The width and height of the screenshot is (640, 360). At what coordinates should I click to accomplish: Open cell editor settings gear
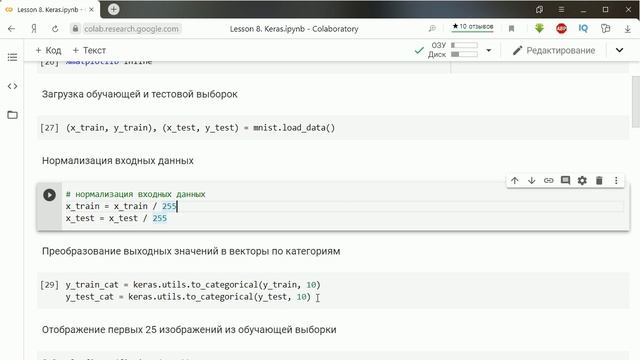point(582,180)
